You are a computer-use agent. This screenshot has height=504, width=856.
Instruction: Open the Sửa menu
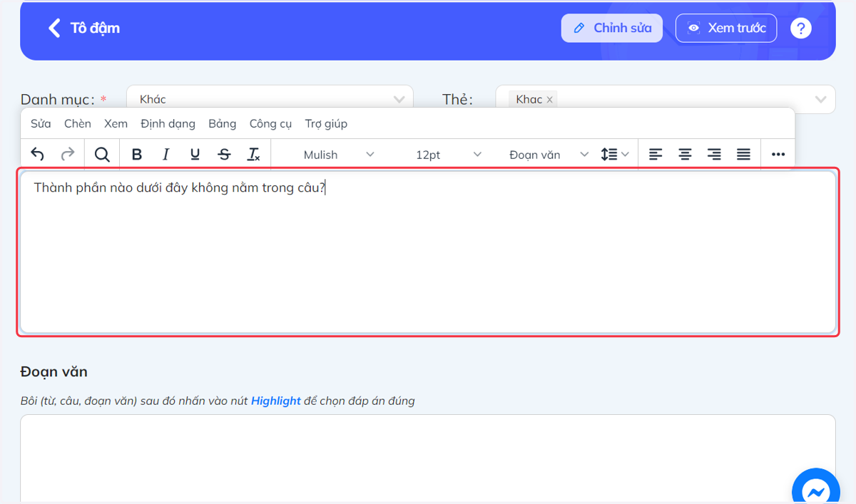(41, 123)
